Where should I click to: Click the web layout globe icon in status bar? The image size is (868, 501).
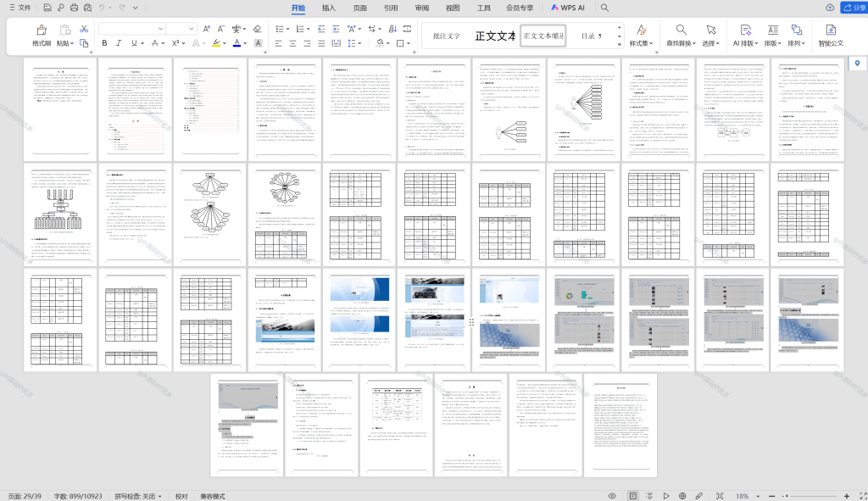(682, 496)
